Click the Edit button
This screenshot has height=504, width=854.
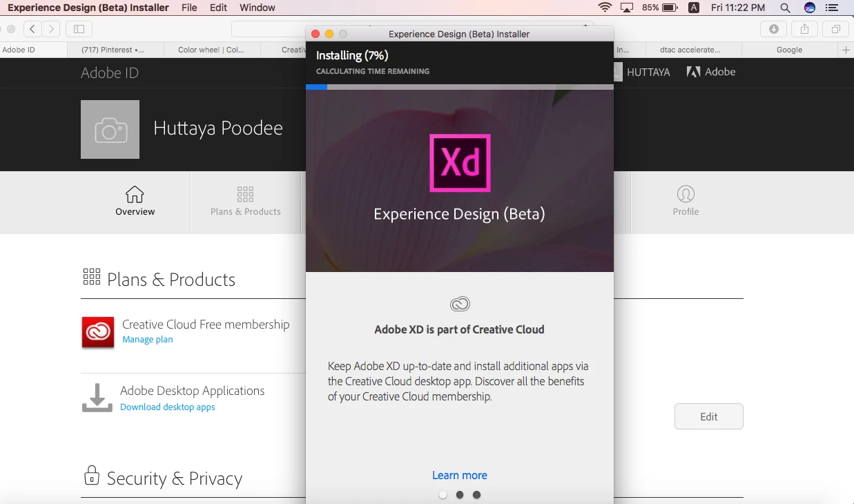tap(709, 416)
